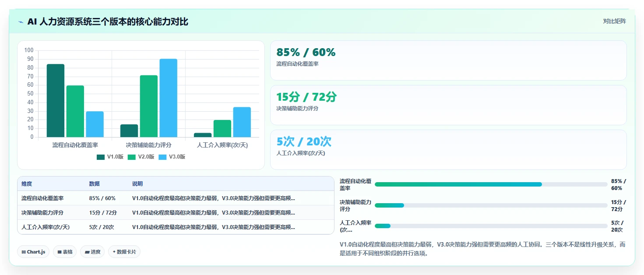Select the V2.0 bar for 决策辅助能力评分
This screenshot has width=644, height=275.
coord(149,106)
